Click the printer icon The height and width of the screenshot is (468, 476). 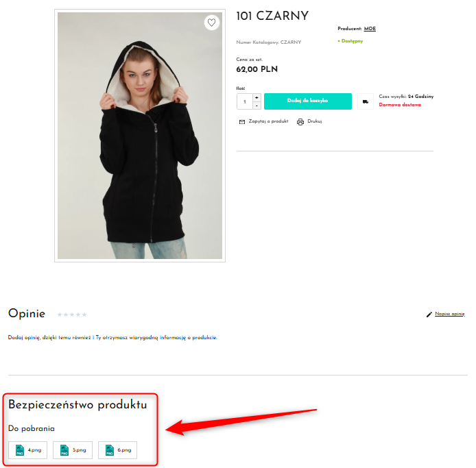pyautogui.click(x=300, y=122)
